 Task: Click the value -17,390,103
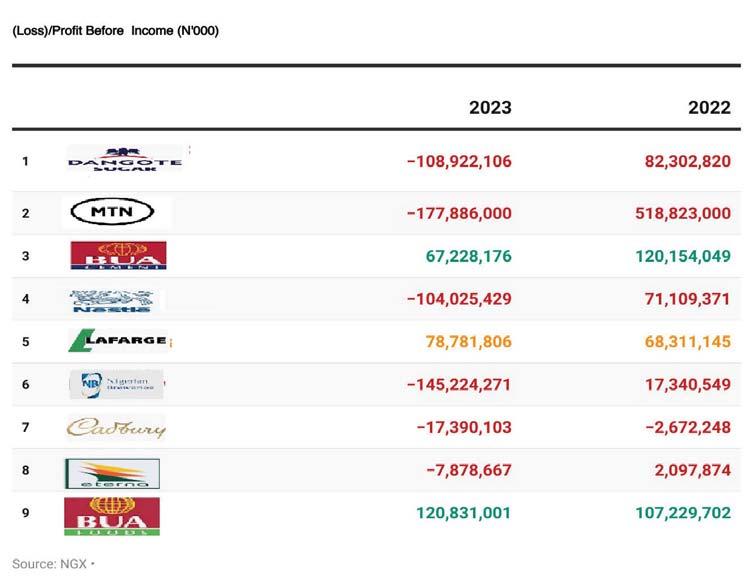(x=464, y=427)
